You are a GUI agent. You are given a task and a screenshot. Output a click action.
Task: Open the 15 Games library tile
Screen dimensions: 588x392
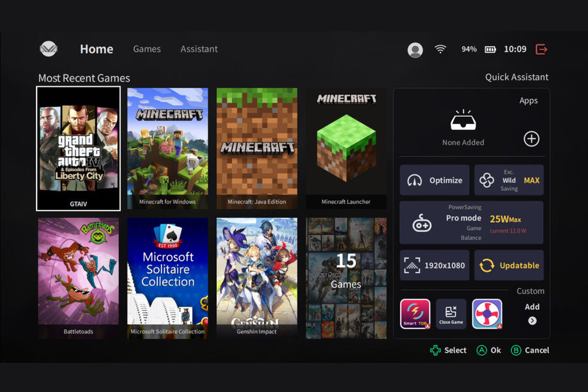tap(346, 278)
